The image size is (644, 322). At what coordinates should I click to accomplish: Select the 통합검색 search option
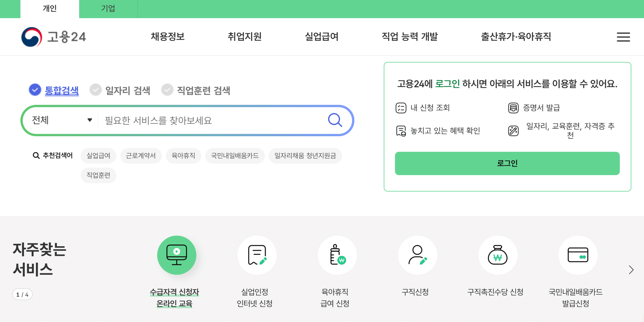[x=35, y=90]
